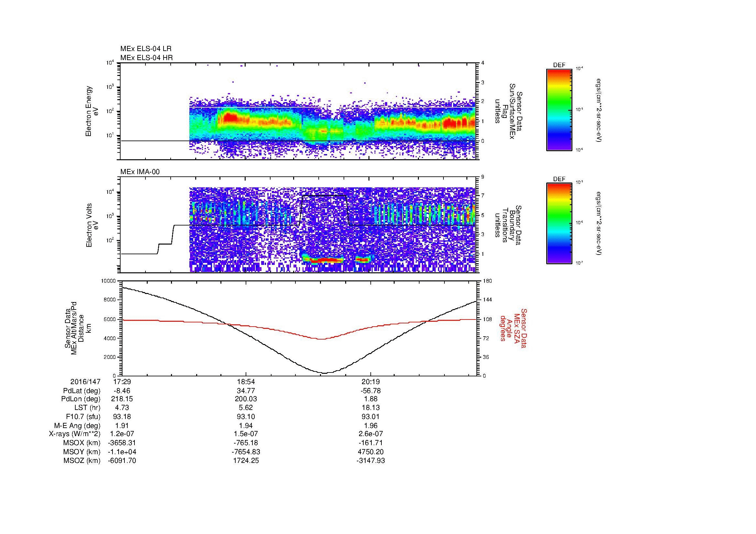Click the 'MEx ELS-04 LR' panel title
The width and height of the screenshot is (756, 534).
(x=146, y=49)
